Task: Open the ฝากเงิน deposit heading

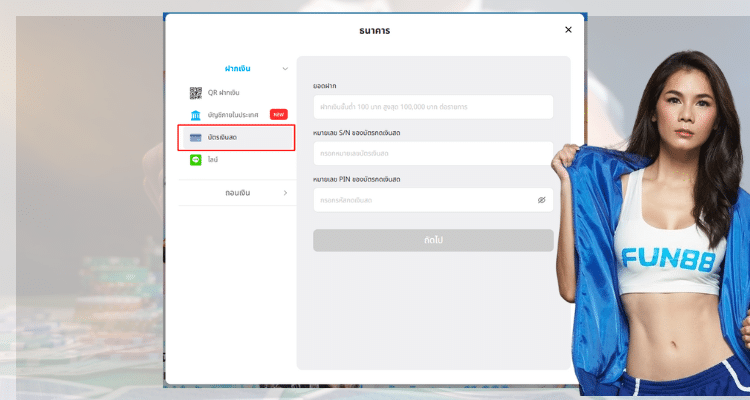Action: 237,69
